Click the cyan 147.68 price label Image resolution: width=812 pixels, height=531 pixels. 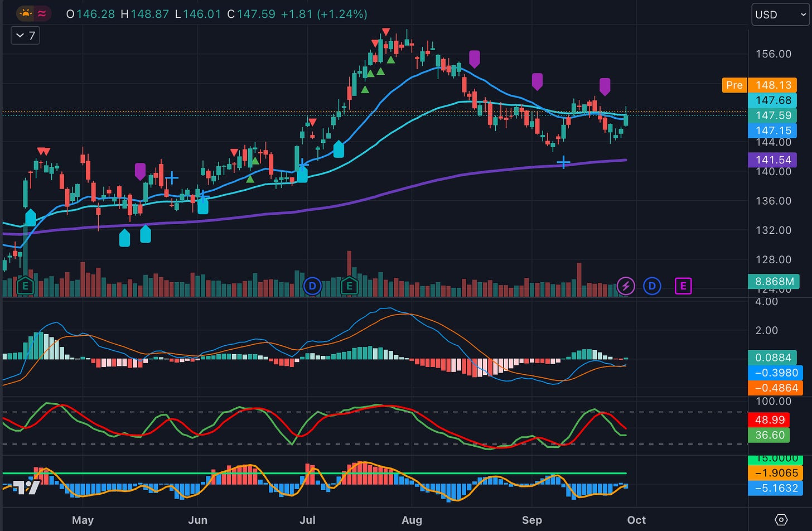click(x=772, y=100)
